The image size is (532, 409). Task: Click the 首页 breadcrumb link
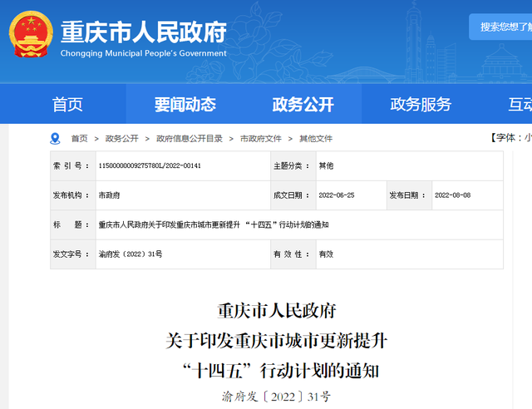[x=80, y=139]
